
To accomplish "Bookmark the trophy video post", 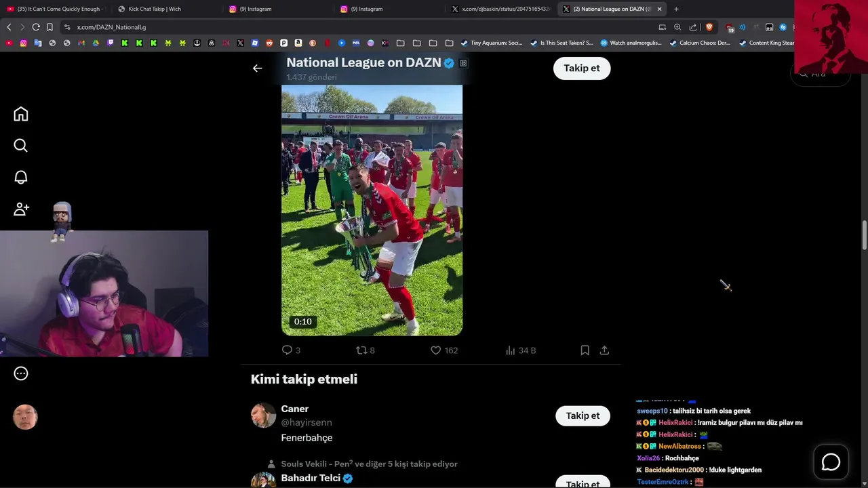I will tap(585, 350).
